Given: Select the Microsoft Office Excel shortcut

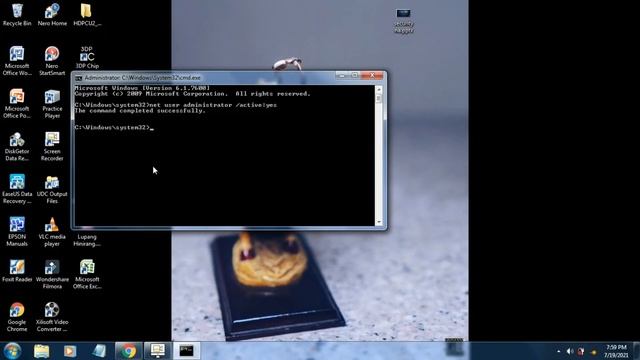Looking at the screenshot, I should (87, 274).
